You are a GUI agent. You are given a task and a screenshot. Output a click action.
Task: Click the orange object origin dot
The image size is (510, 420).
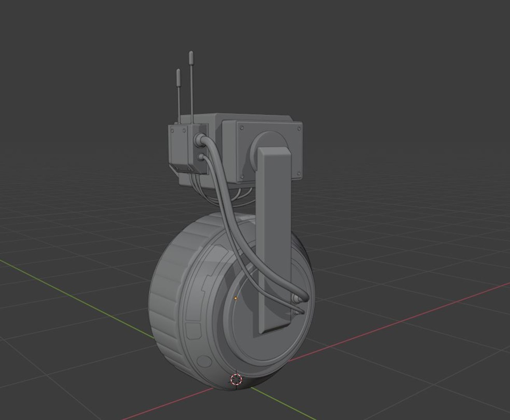[x=236, y=298]
